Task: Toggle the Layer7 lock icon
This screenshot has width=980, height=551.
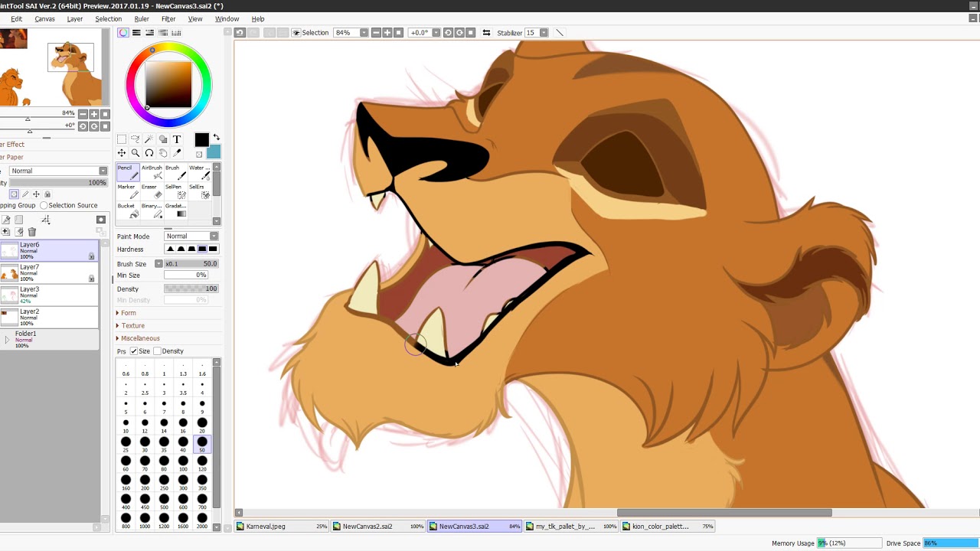Action: tap(92, 279)
